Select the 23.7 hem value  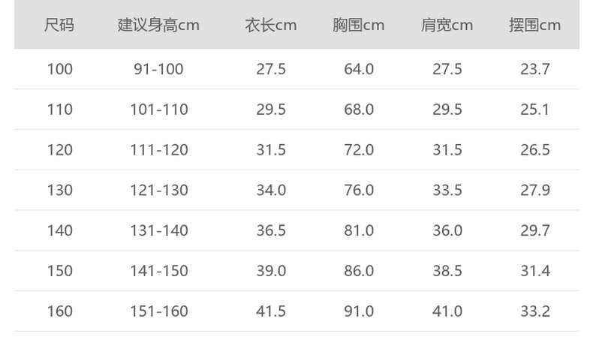[535, 69]
